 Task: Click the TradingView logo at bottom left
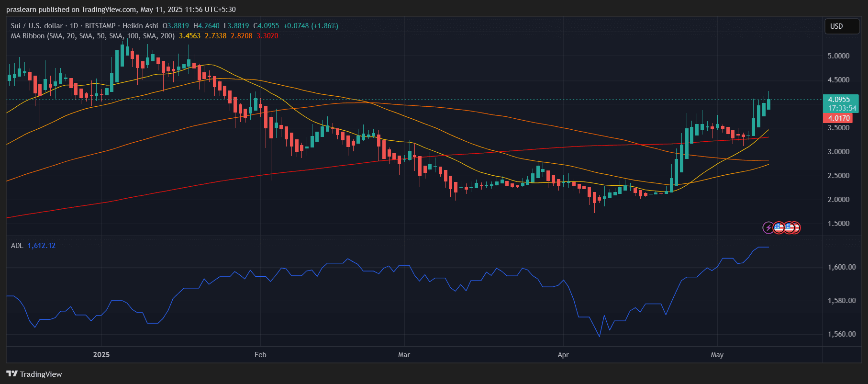click(34, 374)
